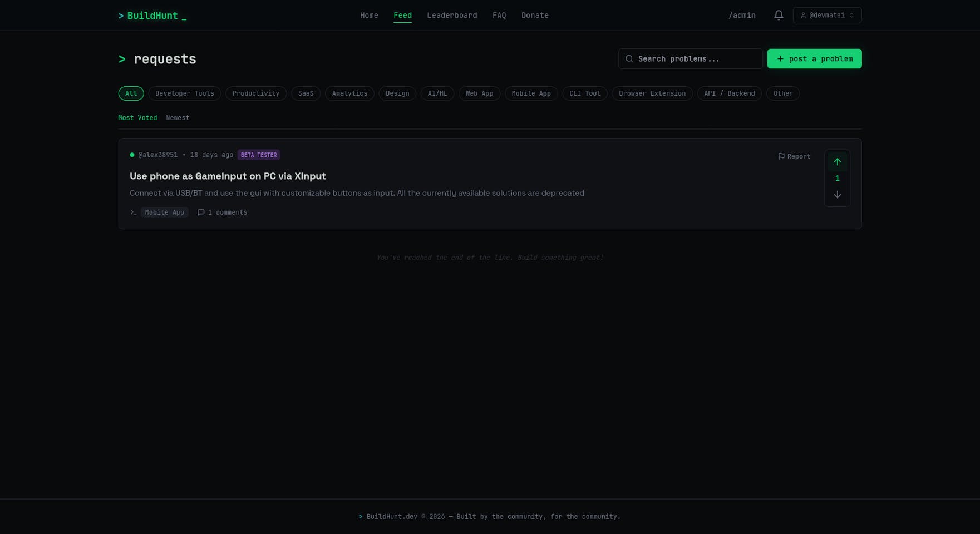Click the notification bell icon
980x534 pixels.
tap(778, 15)
